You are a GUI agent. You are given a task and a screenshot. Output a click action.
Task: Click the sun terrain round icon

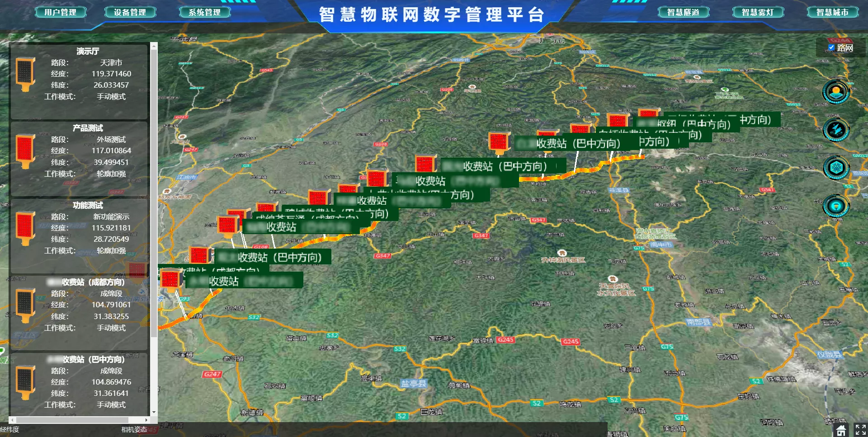coord(835,92)
